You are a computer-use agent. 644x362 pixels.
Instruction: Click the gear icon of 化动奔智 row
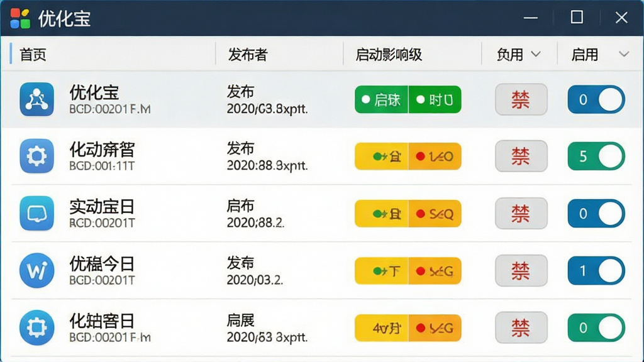coord(36,156)
